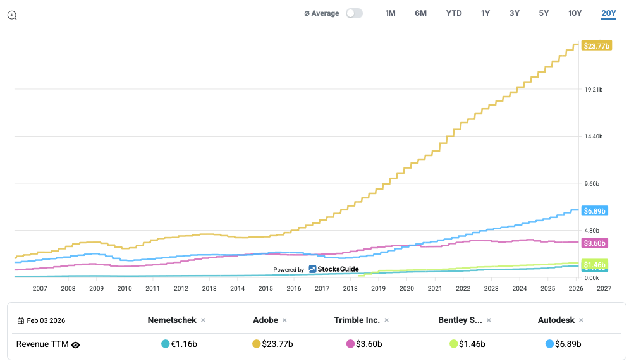Image resolution: width=629 pixels, height=364 pixels.
Task: Switch to YTD time range
Action: (453, 13)
